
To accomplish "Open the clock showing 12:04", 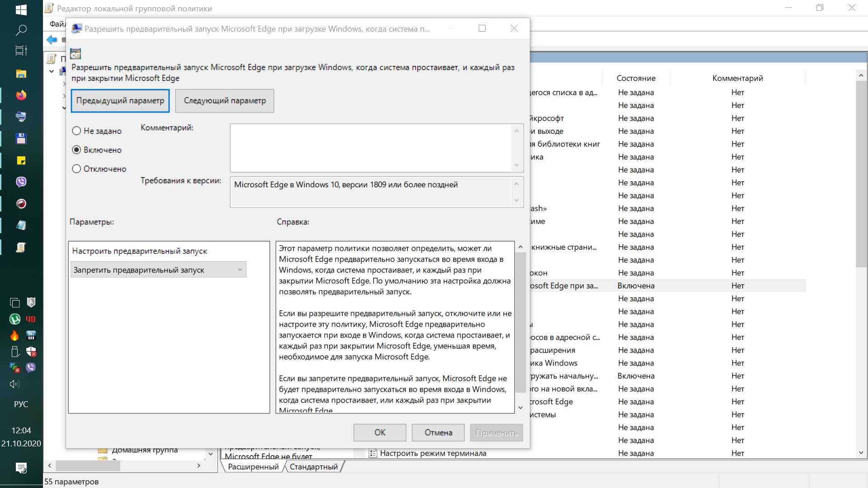I will [21, 431].
